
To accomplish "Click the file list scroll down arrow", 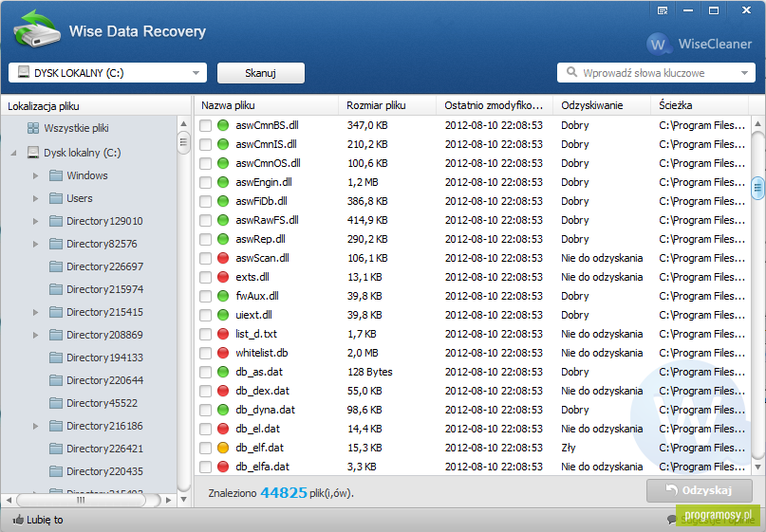I will click(757, 468).
